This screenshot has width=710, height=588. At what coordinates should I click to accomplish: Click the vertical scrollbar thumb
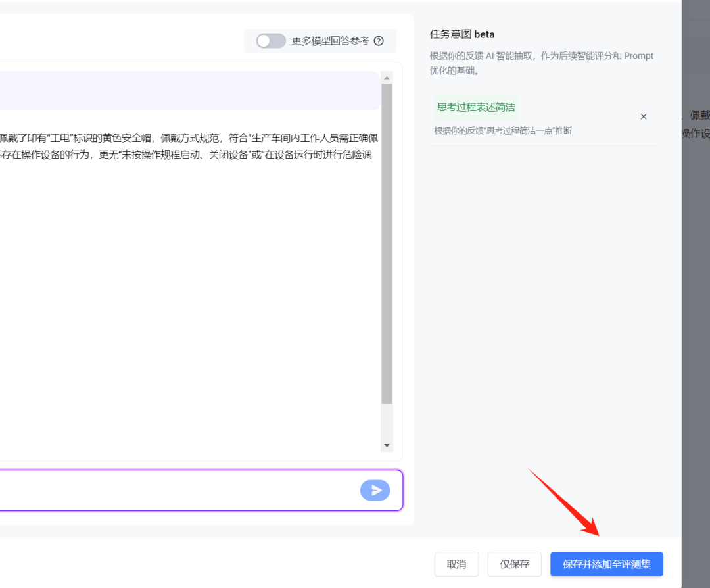click(x=387, y=243)
